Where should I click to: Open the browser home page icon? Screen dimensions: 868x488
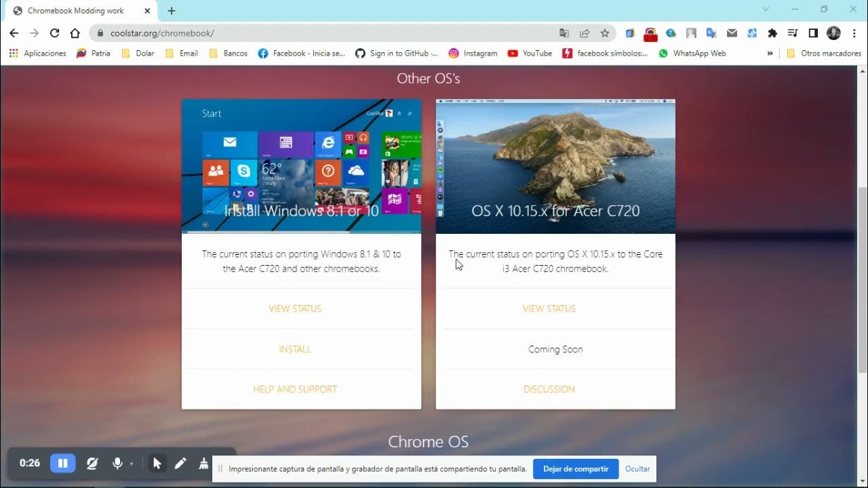pos(75,33)
